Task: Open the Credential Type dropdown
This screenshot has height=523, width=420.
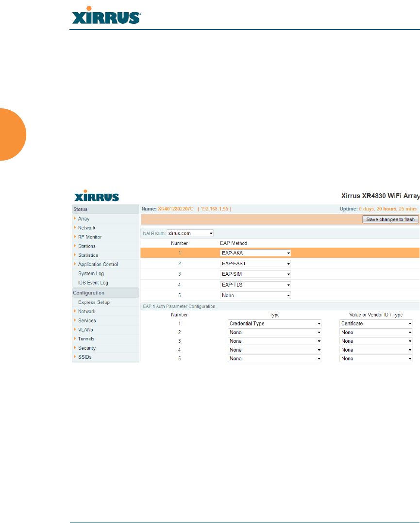Action: pos(274,323)
